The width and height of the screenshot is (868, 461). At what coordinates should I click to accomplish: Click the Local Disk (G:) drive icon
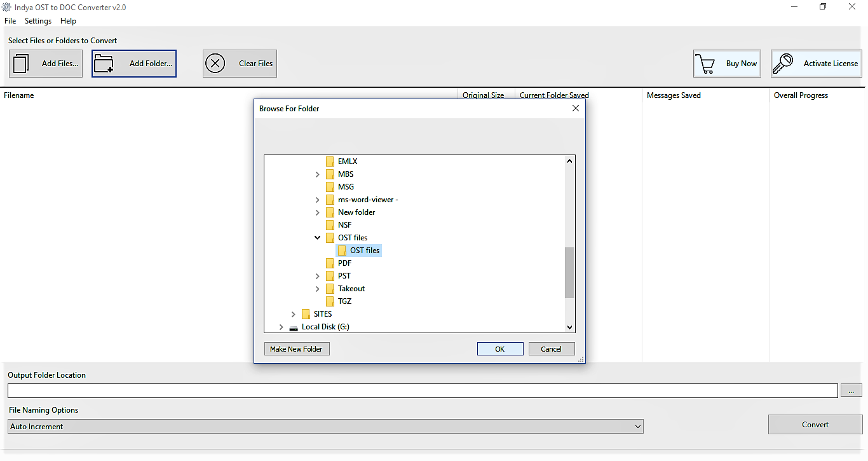294,327
